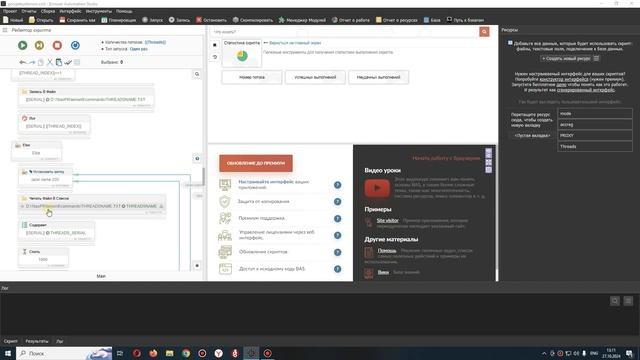Viewport: 640px width, 360px height.
Task: Click the Redo arrow in editor toolbar
Action: [32, 62]
